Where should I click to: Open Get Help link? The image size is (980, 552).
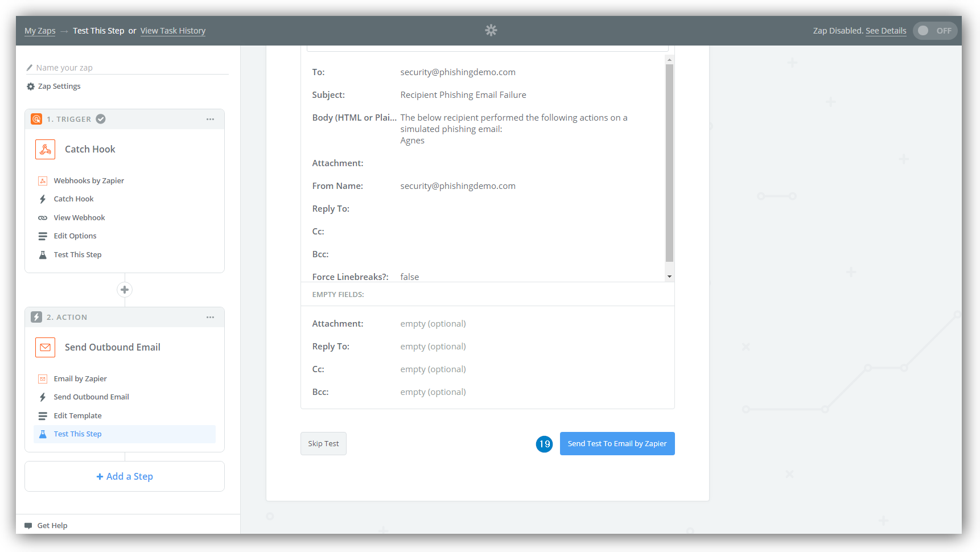52,526
